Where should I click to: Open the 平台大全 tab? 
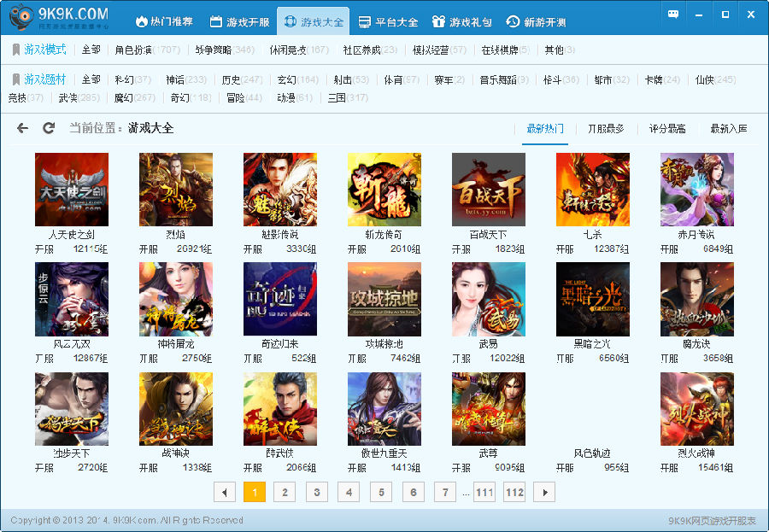[388, 21]
